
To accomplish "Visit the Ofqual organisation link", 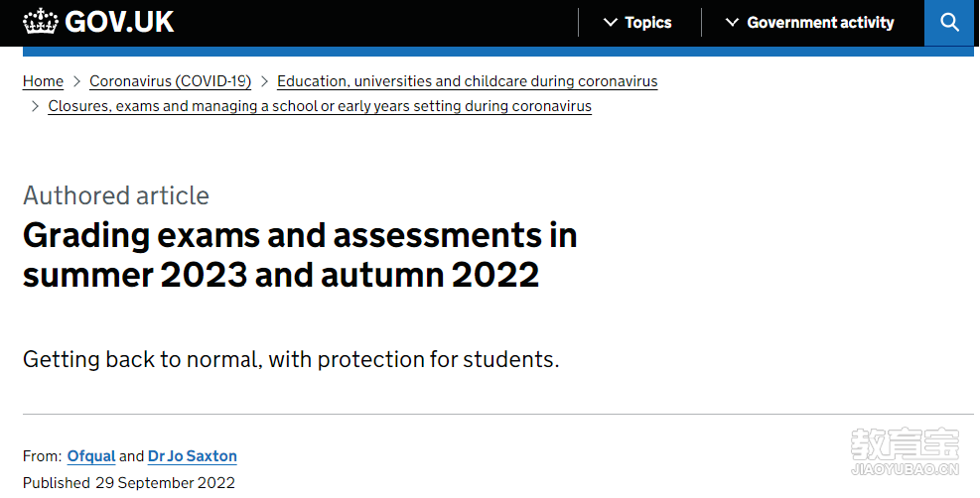I will click(91, 456).
